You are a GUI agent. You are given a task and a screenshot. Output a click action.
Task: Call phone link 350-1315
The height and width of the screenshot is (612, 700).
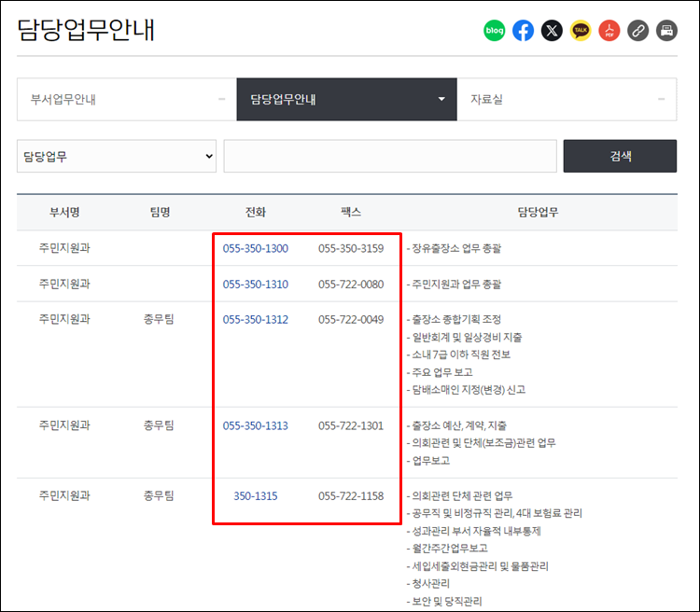(256, 496)
